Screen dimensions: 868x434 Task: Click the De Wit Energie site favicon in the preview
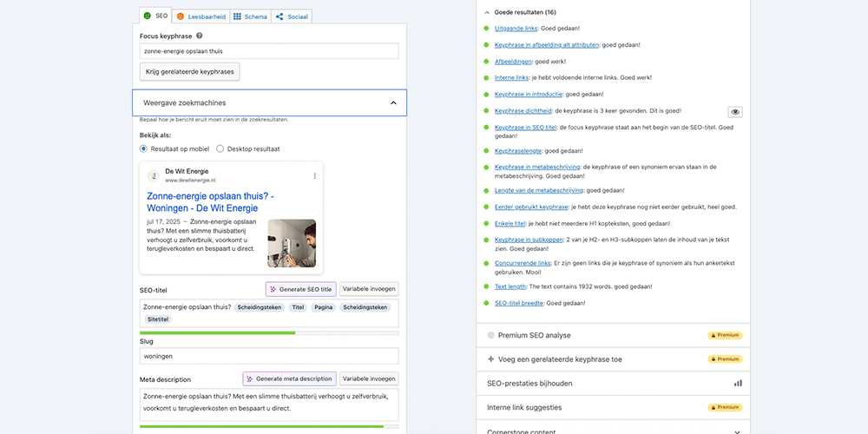[x=153, y=175]
